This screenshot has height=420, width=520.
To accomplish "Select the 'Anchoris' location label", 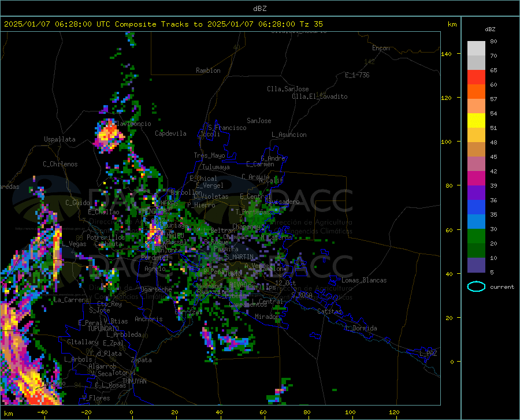I will click(x=148, y=319).
